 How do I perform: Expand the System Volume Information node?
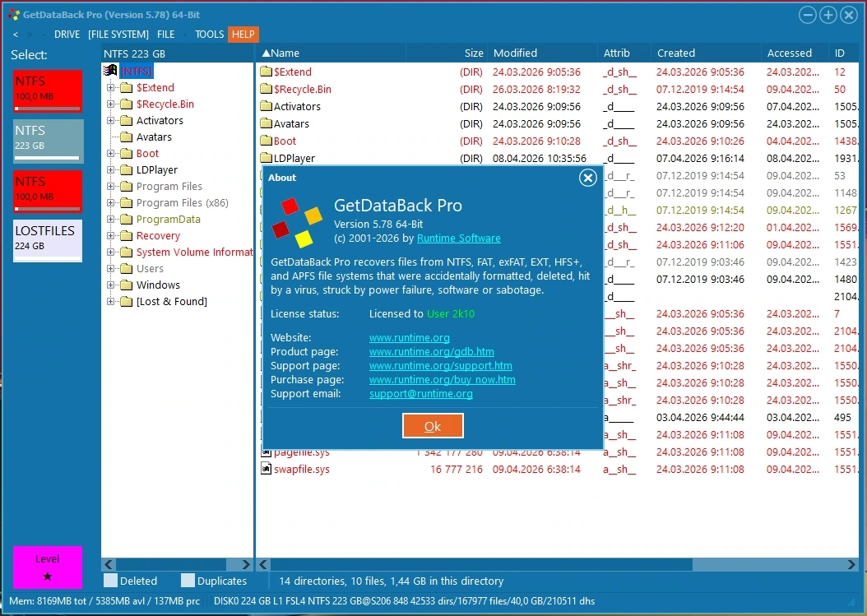click(x=110, y=252)
